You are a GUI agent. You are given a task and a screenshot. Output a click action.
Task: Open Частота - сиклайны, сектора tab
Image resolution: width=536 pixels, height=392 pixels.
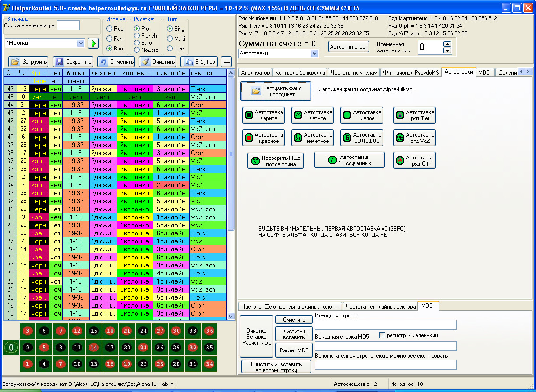coord(380,307)
